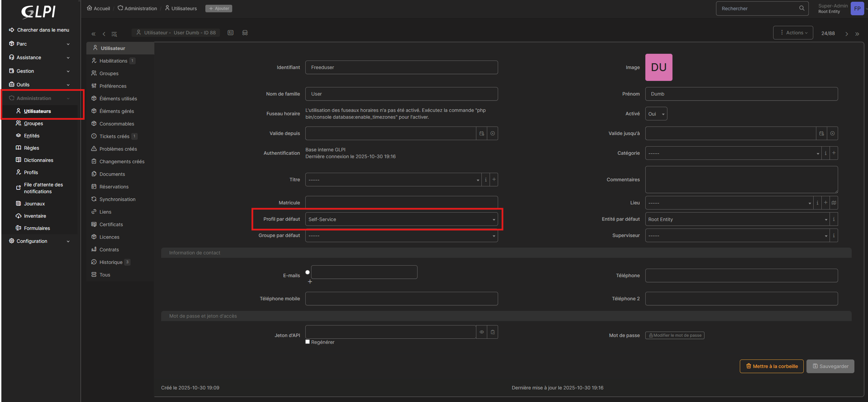
Task: Expand the Activé dropdown
Action: click(x=656, y=114)
